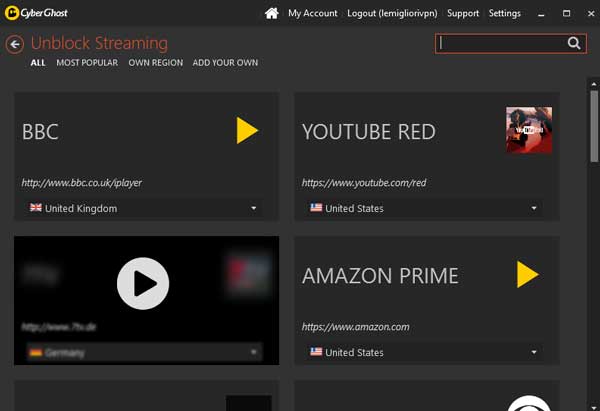600x411 pixels.
Task: Play the video overlay on the blurred card
Action: coord(143,284)
